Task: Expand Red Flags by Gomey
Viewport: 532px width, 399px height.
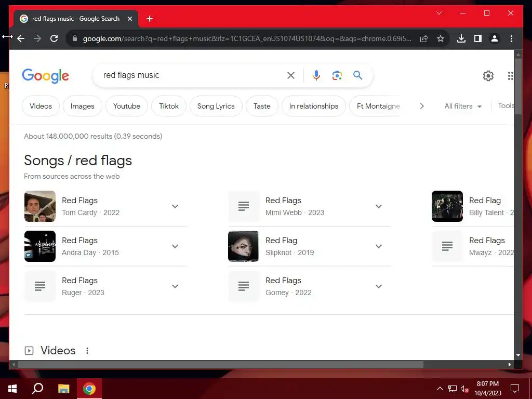Action: [379, 286]
